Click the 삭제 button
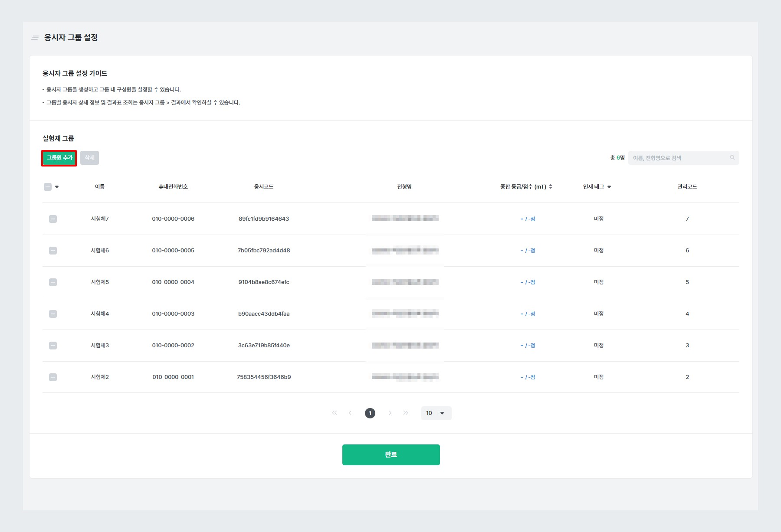 click(89, 158)
